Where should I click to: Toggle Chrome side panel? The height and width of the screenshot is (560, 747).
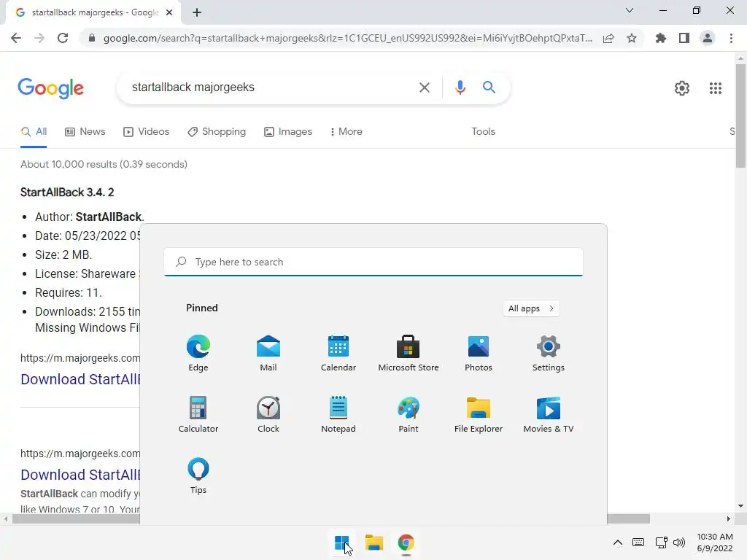click(x=684, y=38)
